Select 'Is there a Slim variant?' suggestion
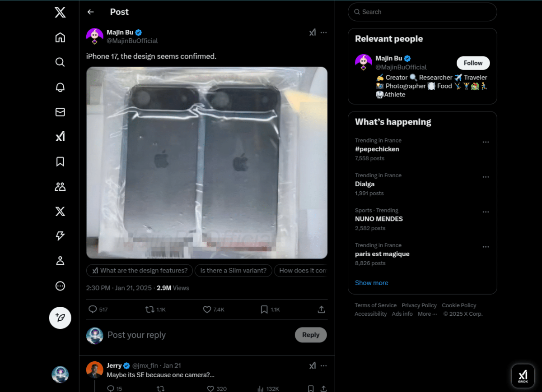Image resolution: width=542 pixels, height=392 pixels. tap(234, 271)
